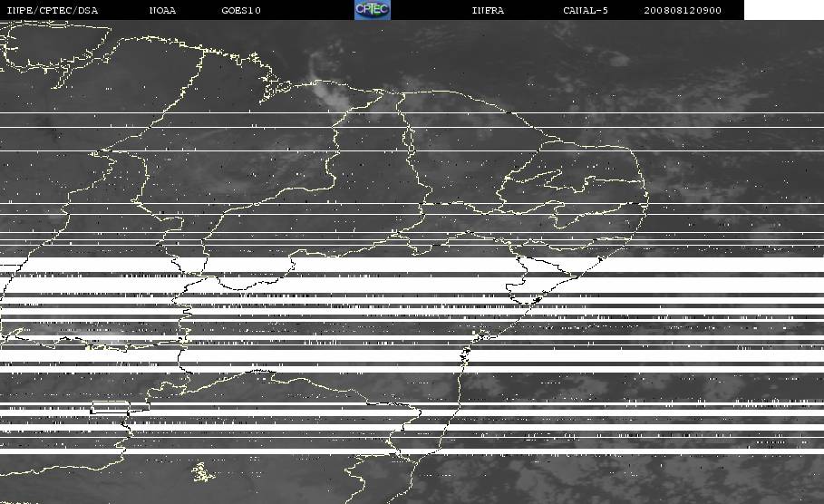Click the NOAA label in header

click(x=162, y=11)
